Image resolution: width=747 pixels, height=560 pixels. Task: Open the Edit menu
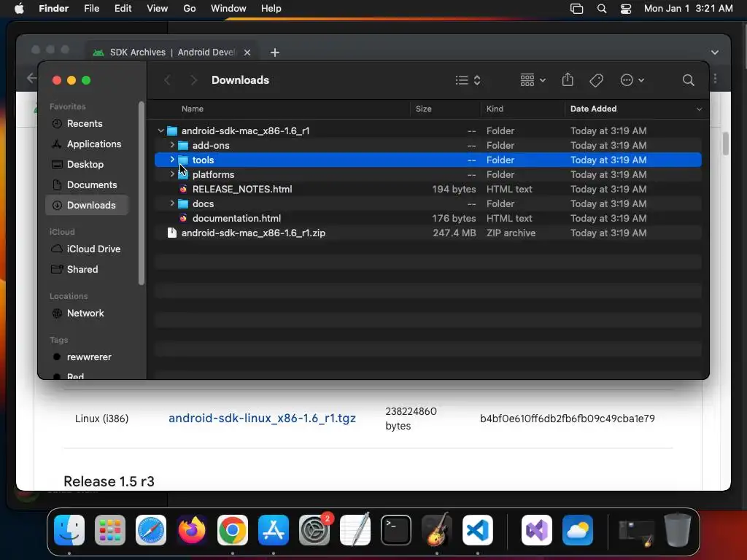click(123, 9)
